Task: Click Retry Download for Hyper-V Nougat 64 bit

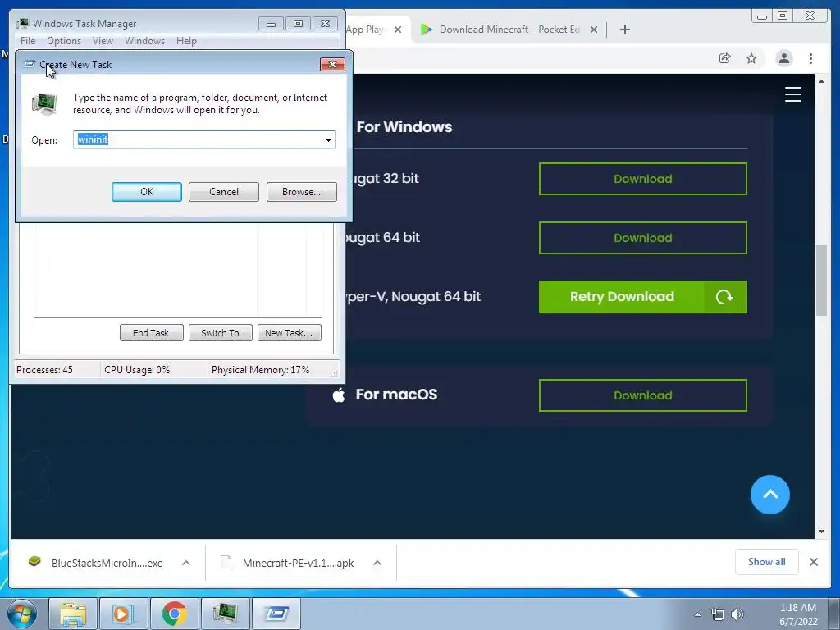Action: [643, 297]
